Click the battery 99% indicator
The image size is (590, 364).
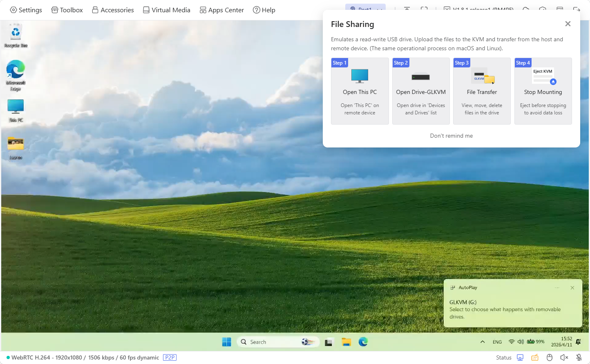pos(536,342)
